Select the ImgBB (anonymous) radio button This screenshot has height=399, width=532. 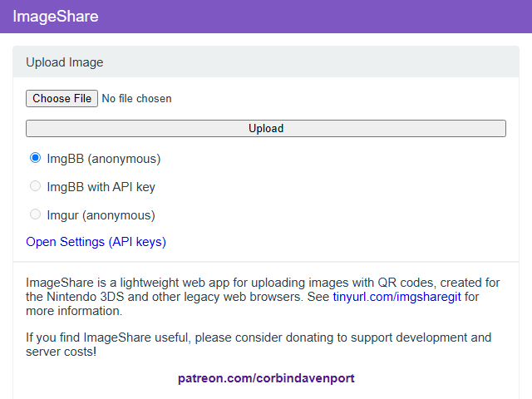point(36,158)
